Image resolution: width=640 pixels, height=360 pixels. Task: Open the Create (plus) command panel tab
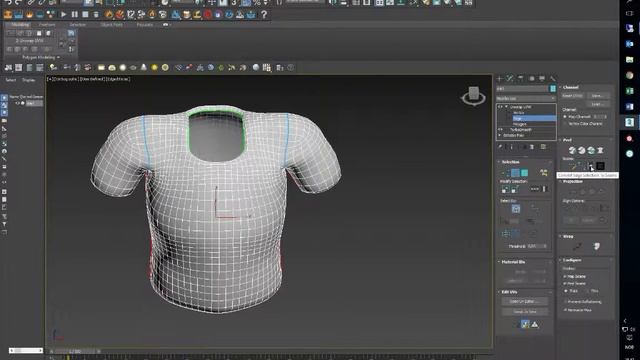coord(500,78)
